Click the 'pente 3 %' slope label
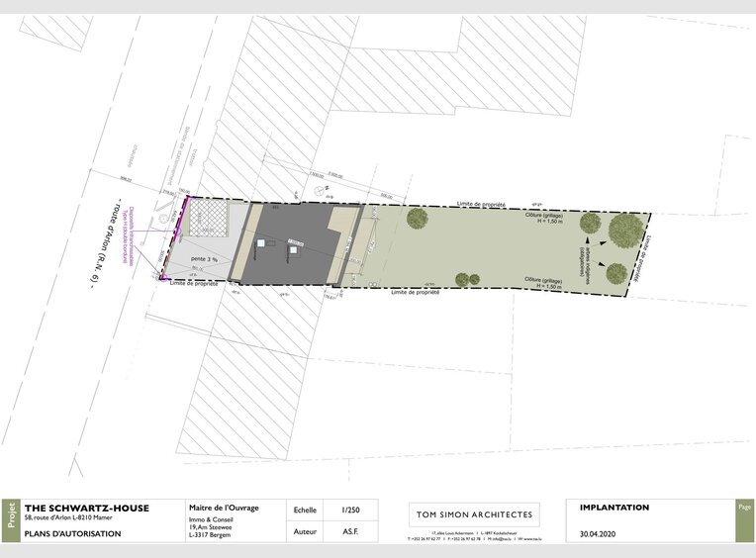The height and width of the screenshot is (558, 756). pos(205,258)
